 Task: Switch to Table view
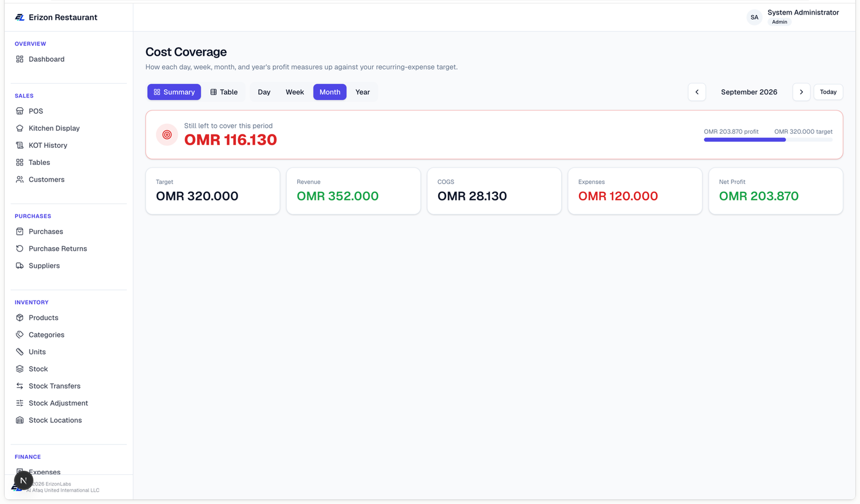(224, 92)
